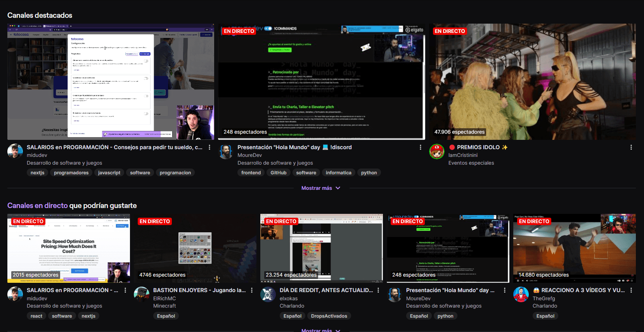Screen dimensions: 644x332
Task: Open IamCristinini channel avatar
Action: (437, 151)
